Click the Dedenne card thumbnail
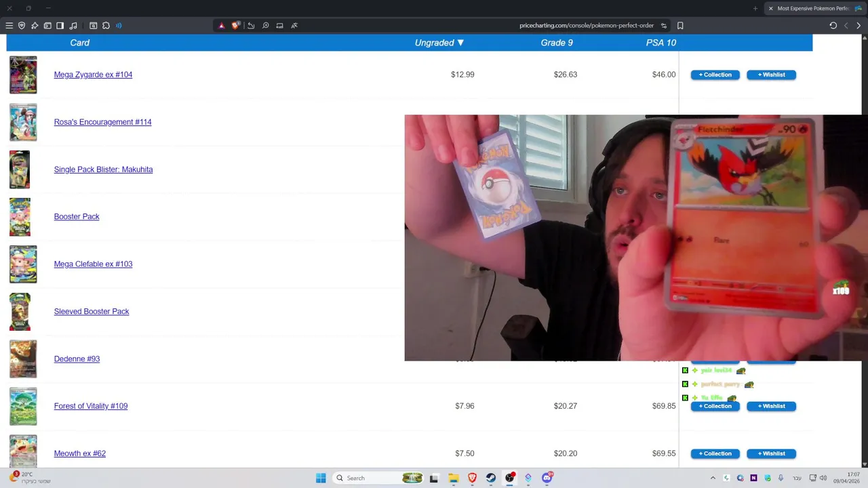Image resolution: width=868 pixels, height=488 pixels. pyautogui.click(x=23, y=359)
